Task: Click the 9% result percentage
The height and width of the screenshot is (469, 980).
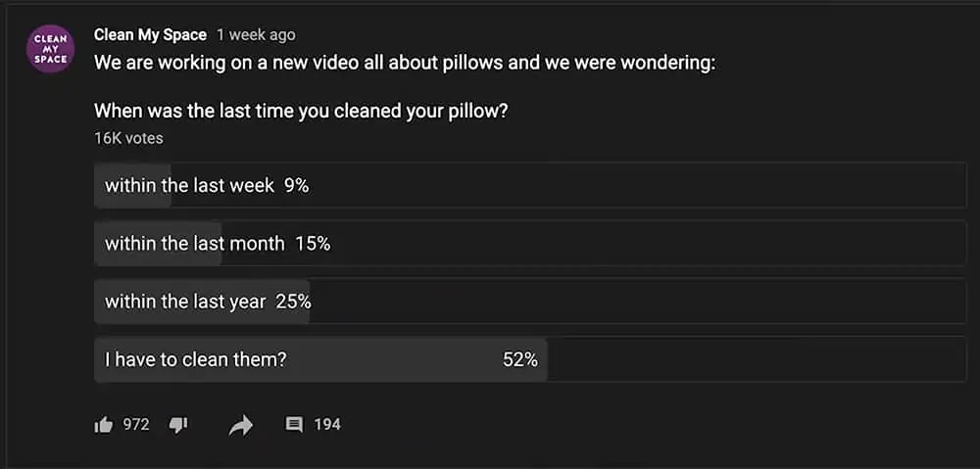Action: tap(297, 185)
